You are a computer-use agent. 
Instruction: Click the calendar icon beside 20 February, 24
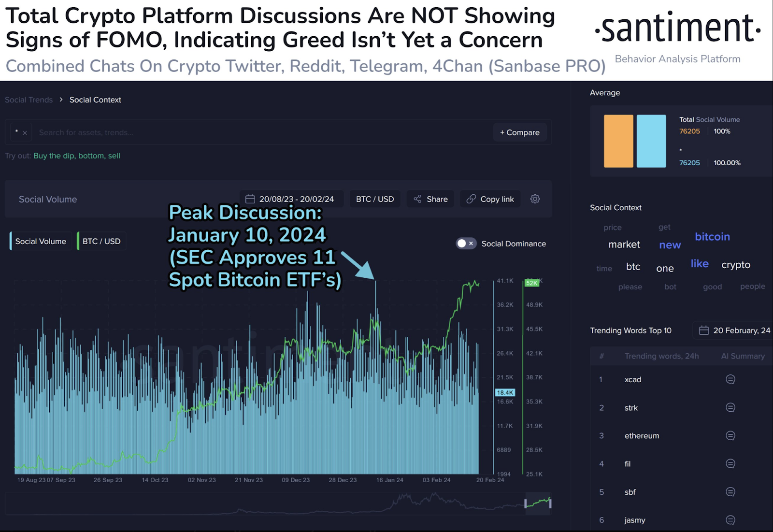click(704, 331)
